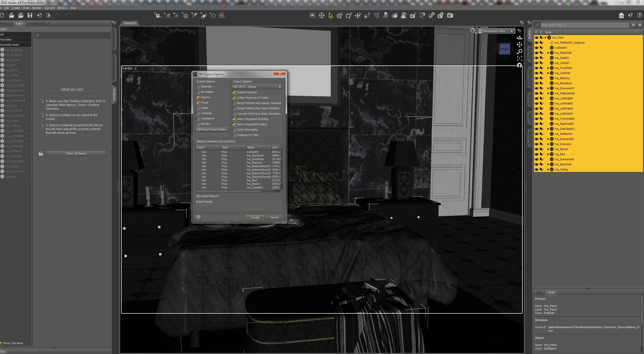Open the FBX 2012 Binary format dropdown
This screenshot has height=354, width=644.
click(x=257, y=87)
